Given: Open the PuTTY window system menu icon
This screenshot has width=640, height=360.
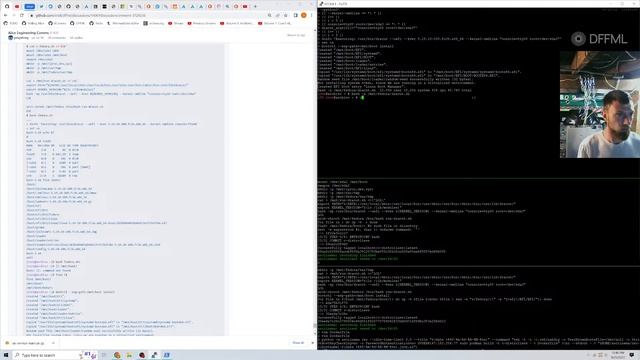Looking at the screenshot, I should (321, 4).
